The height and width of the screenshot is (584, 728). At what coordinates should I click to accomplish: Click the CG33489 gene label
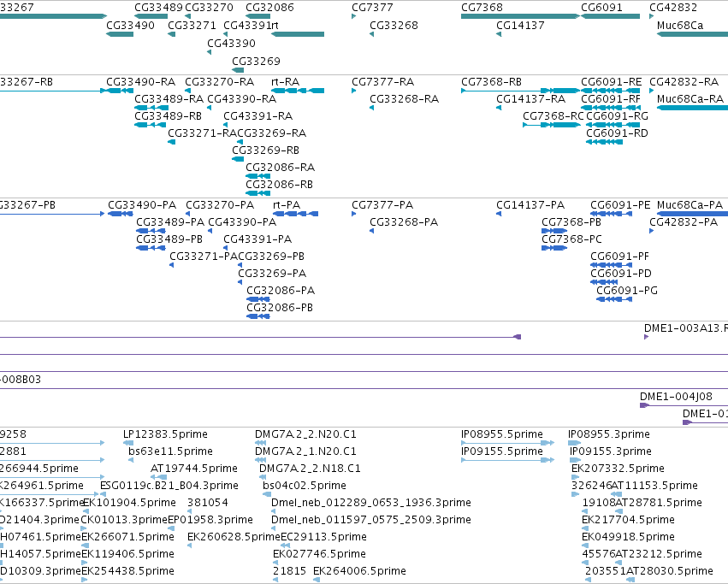click(158, 8)
